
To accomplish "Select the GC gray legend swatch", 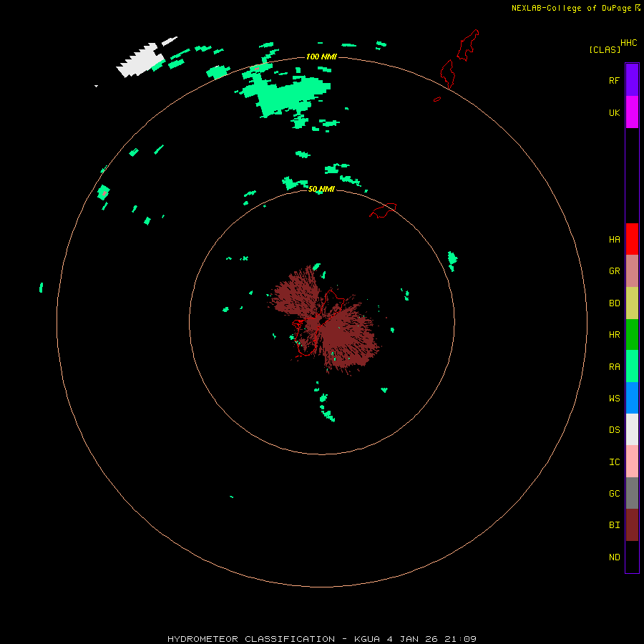I will pos(632,493).
